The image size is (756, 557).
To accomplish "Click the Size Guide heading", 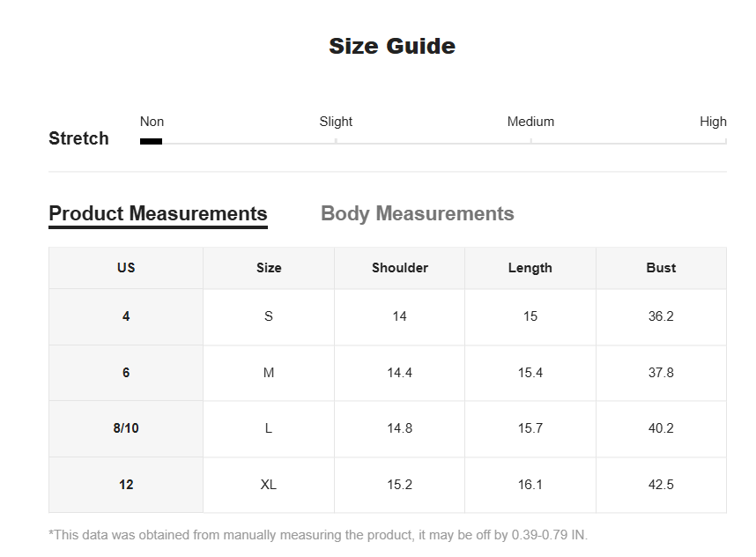I will [392, 47].
